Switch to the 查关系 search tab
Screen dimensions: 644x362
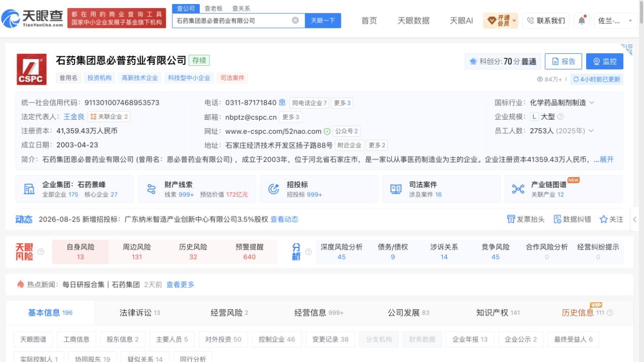241,9
